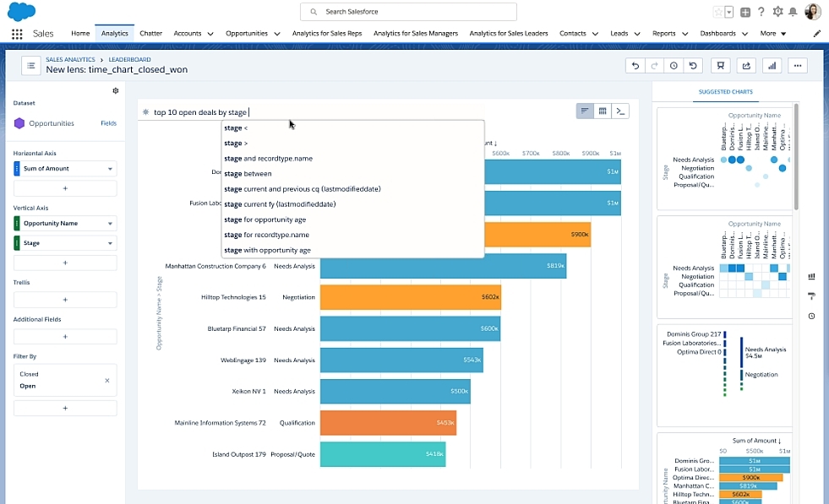Open the Fields link
Image resolution: width=829 pixels, height=504 pixels.
tap(108, 123)
